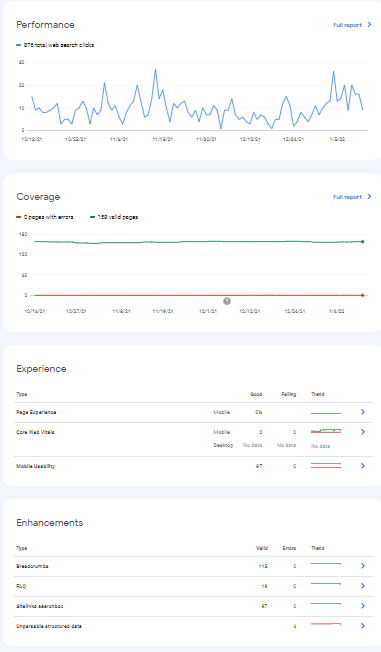
Task: Select the Mobile Usability row label
Action: point(35,466)
